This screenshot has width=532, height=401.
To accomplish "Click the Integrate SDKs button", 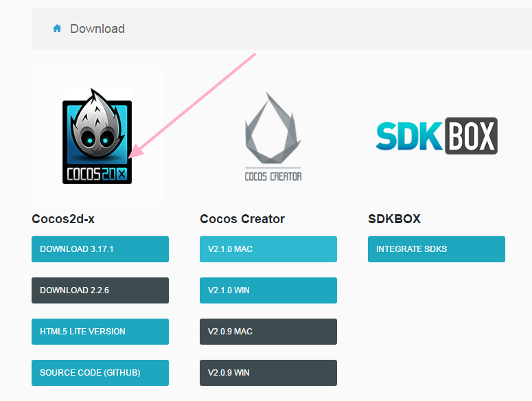I will coord(437,249).
